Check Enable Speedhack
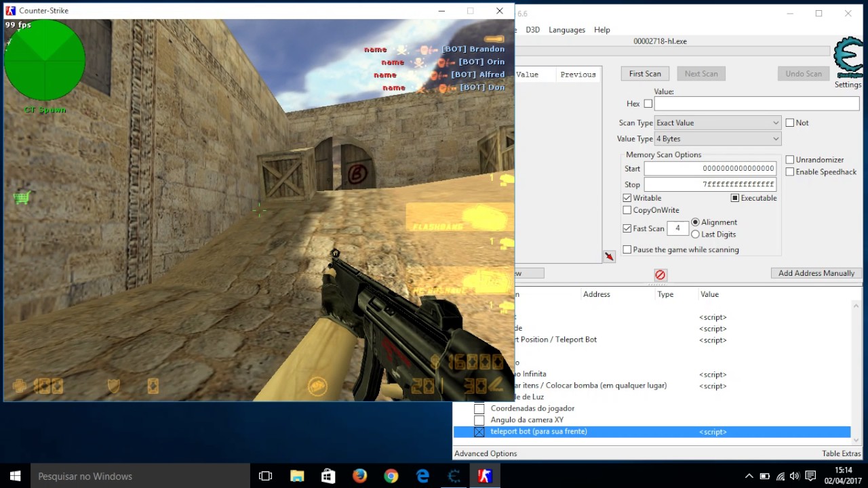 [x=790, y=172]
